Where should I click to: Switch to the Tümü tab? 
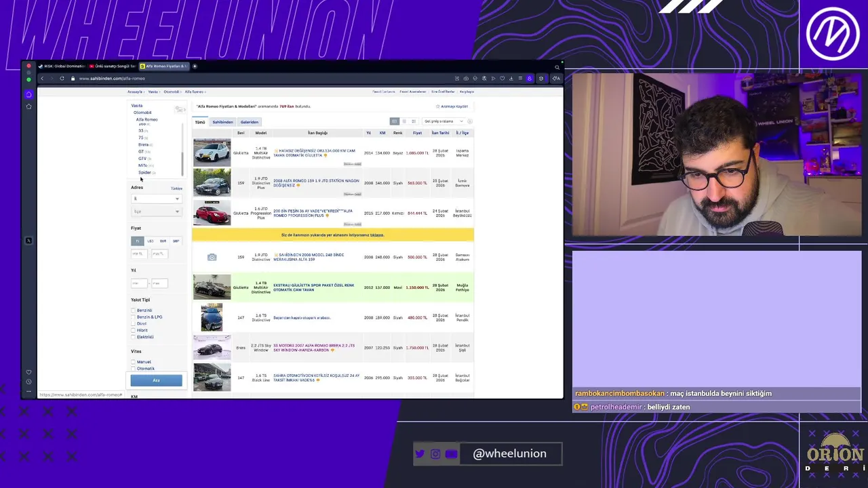[x=200, y=122]
